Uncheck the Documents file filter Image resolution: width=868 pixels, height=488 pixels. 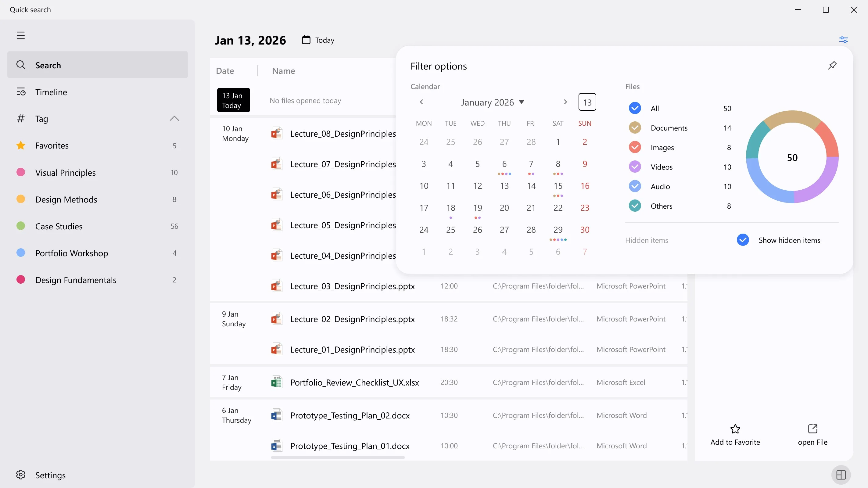point(635,128)
